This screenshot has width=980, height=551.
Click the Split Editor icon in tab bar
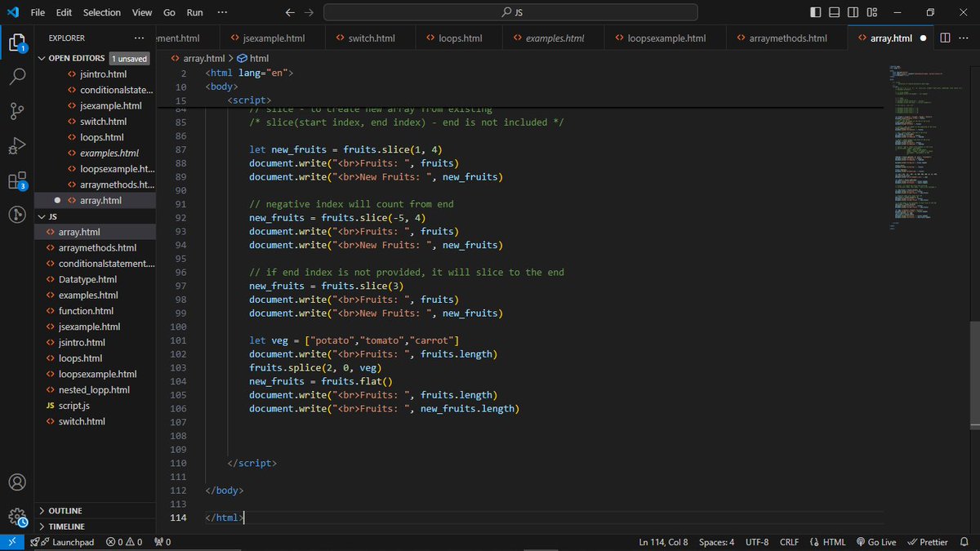[946, 38]
